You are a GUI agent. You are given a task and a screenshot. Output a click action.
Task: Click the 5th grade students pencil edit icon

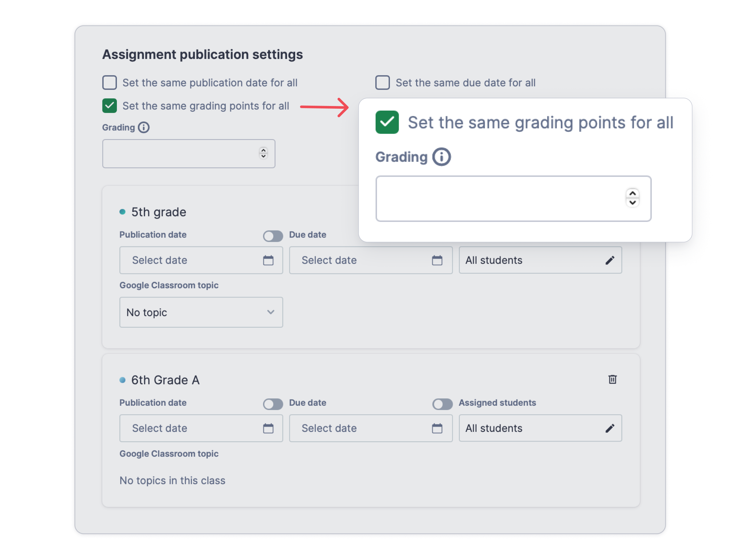point(610,260)
